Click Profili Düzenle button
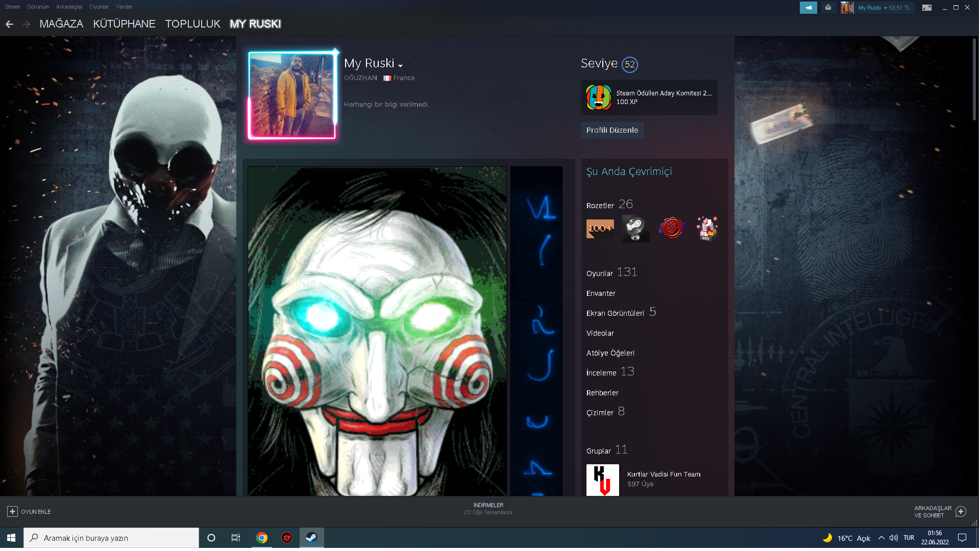This screenshot has width=980, height=551. coord(612,130)
